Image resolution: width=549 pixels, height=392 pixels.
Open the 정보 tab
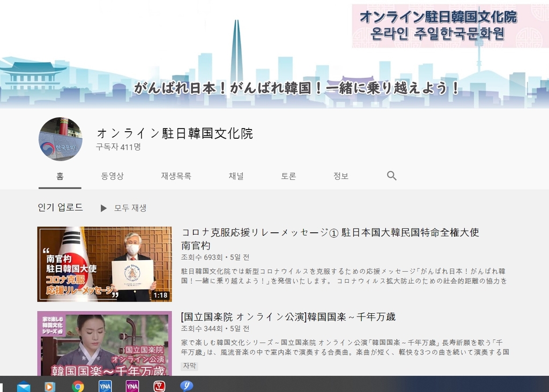[x=340, y=176]
